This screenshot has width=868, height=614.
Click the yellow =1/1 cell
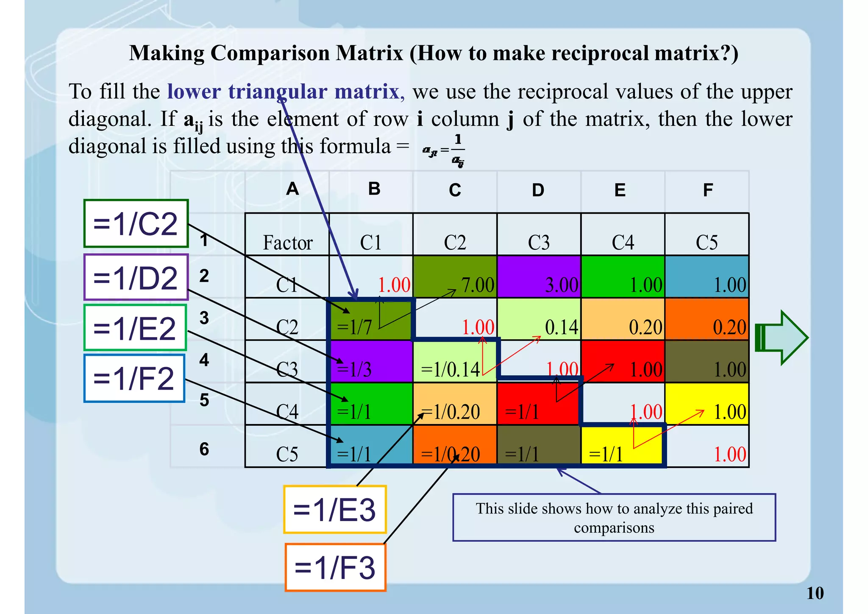click(621, 444)
